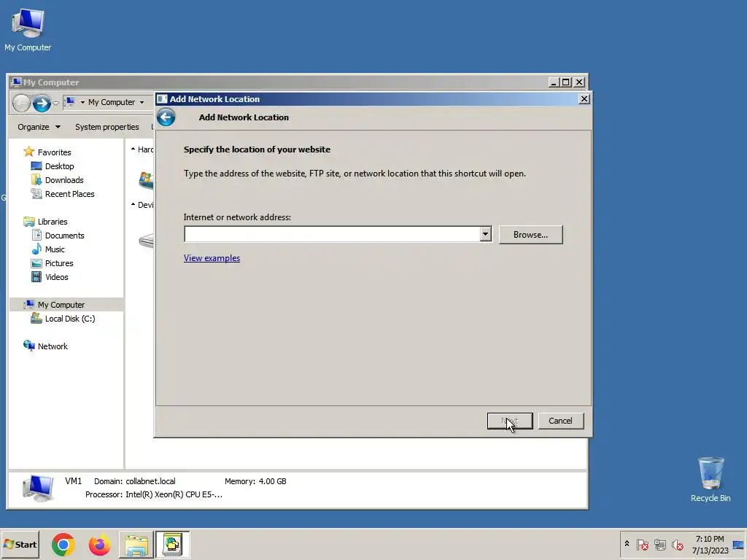
Task: Collapse the Devices group arrow
Action: click(x=133, y=204)
